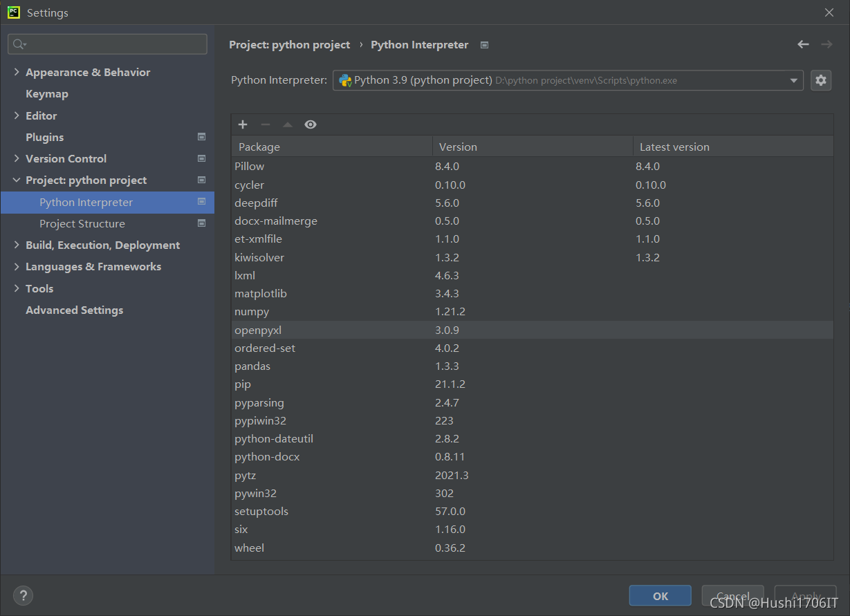Toggle show early releases eye icon
The image size is (850, 616).
(311, 124)
